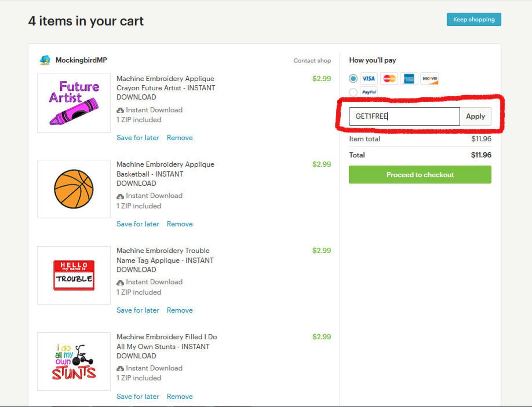The width and height of the screenshot is (532, 407).
Task: Click the coupon code input field
Action: click(x=404, y=116)
